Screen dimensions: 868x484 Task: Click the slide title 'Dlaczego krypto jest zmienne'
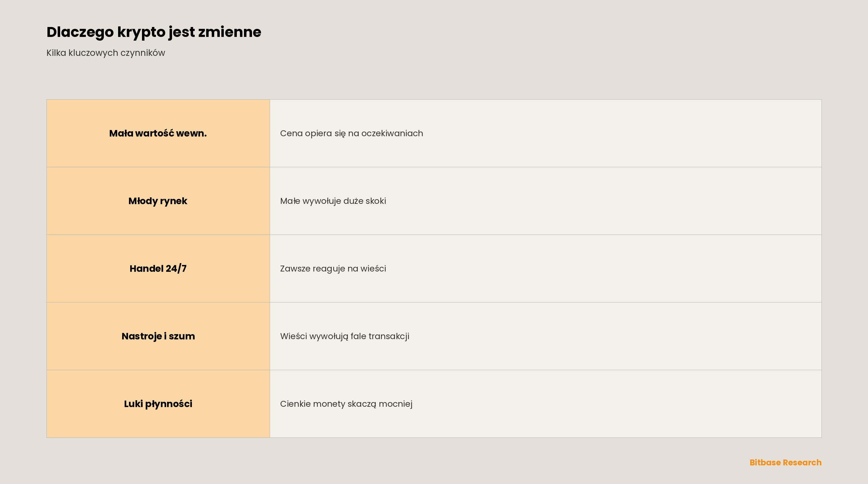click(x=154, y=32)
